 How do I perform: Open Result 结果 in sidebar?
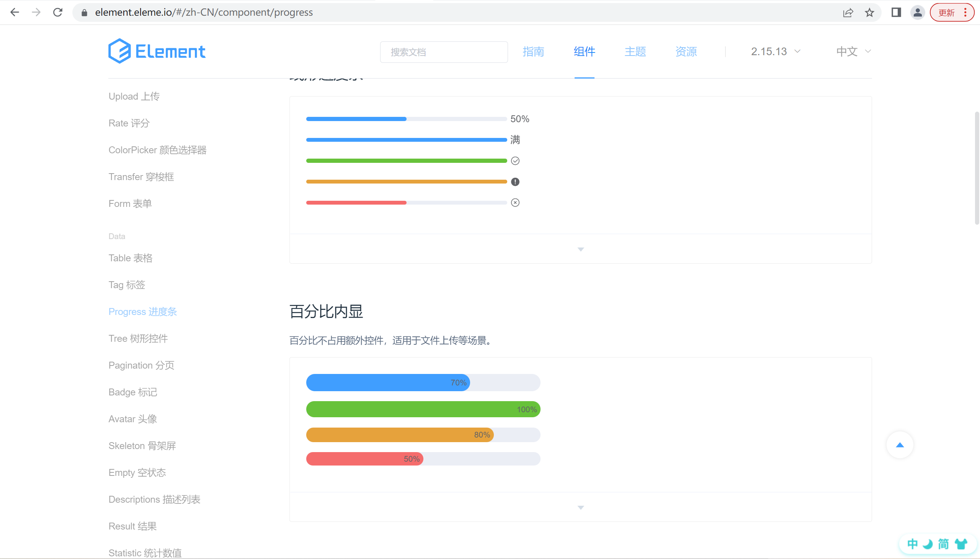click(x=132, y=527)
